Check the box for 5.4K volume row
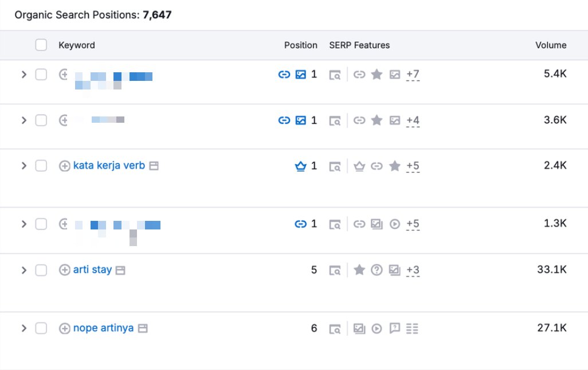The height and width of the screenshot is (370, 588). (41, 75)
